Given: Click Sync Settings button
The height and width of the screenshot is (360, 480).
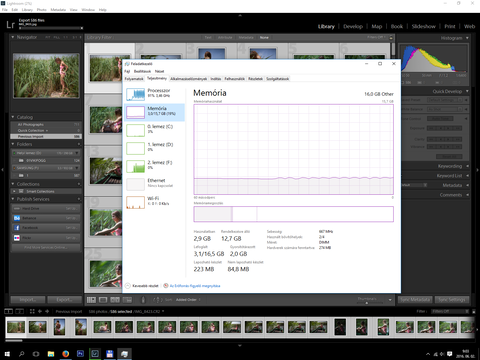Looking at the screenshot, I should pyautogui.click(x=452, y=300).
